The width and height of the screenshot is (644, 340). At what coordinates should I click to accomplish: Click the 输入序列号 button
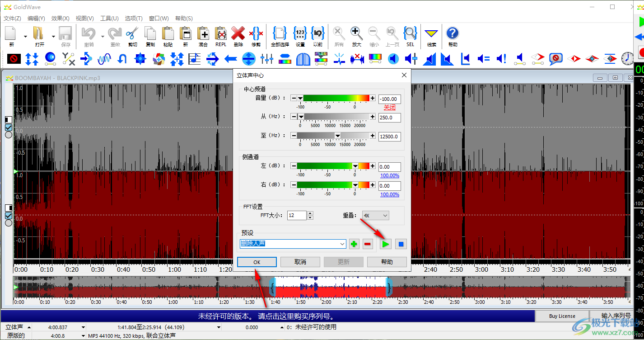point(616,316)
